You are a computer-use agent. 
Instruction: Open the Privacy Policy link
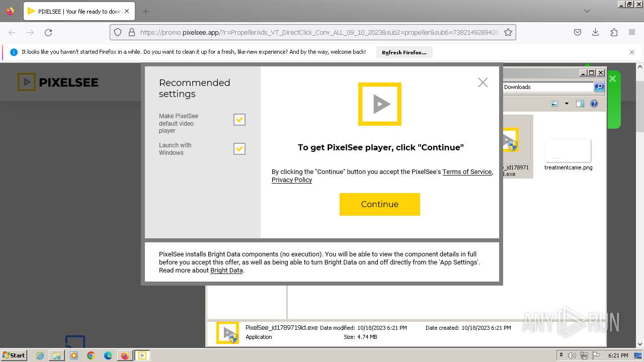(x=292, y=180)
